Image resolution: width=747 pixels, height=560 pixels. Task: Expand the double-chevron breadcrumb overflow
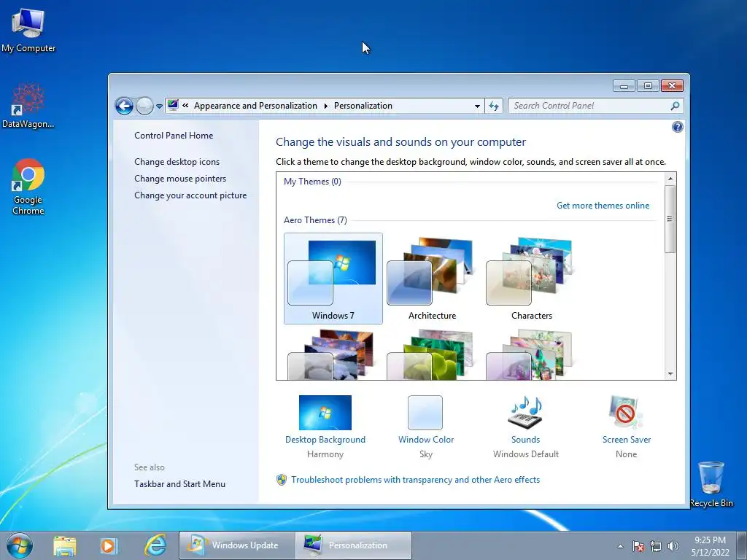(185, 106)
